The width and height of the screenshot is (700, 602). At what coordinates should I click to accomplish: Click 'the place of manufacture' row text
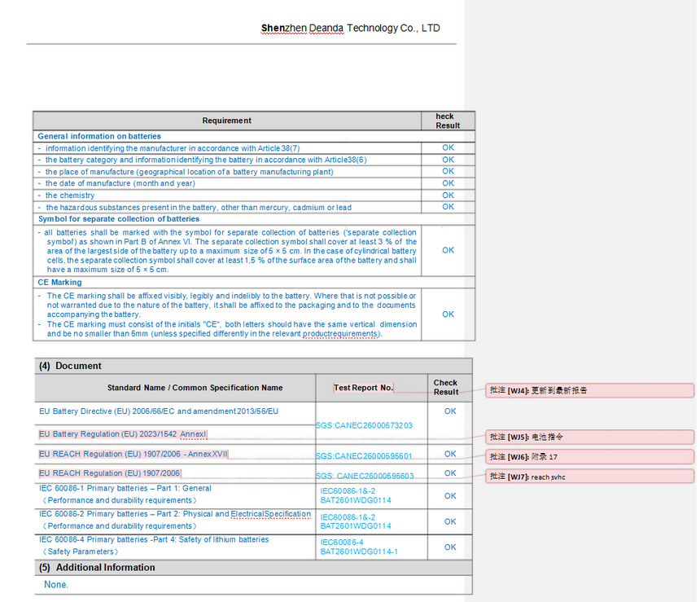pos(190,172)
